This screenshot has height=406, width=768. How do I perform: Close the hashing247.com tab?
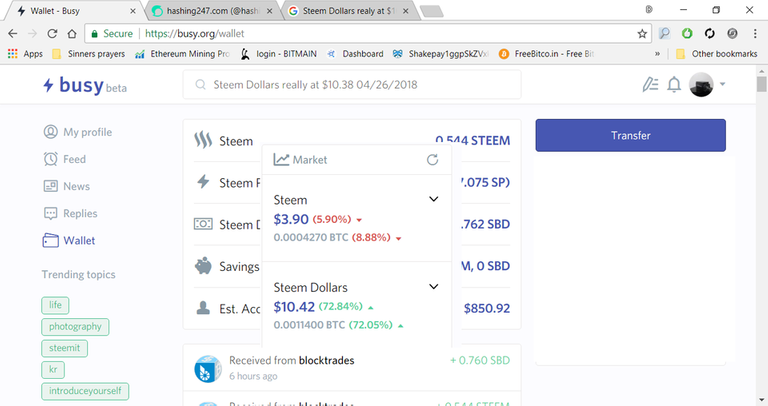(x=269, y=11)
